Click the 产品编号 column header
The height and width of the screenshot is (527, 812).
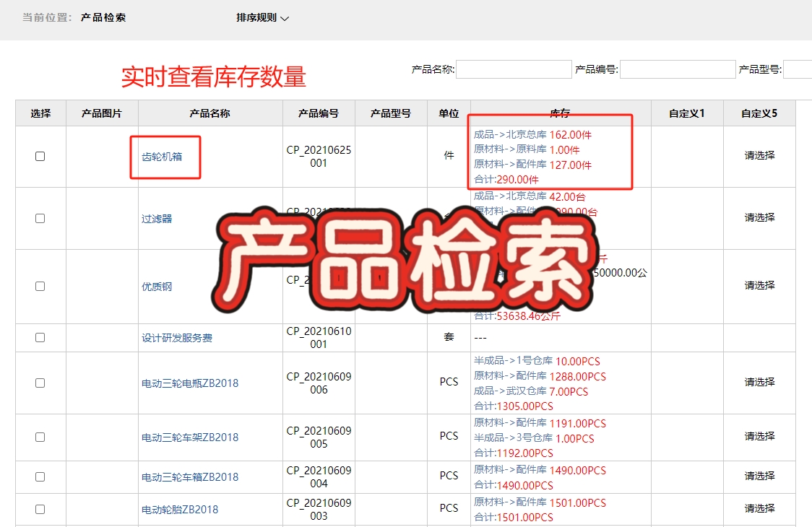[319, 113]
